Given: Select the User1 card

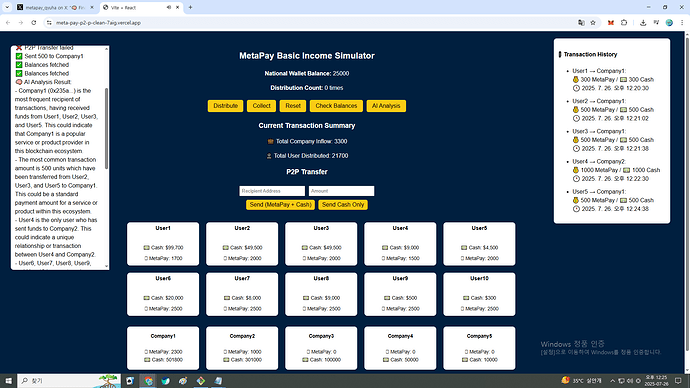Looking at the screenshot, I should (x=163, y=244).
